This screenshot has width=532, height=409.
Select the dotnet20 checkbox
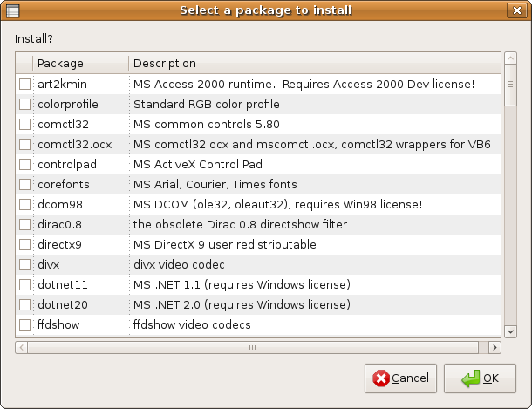pyautogui.click(x=24, y=304)
